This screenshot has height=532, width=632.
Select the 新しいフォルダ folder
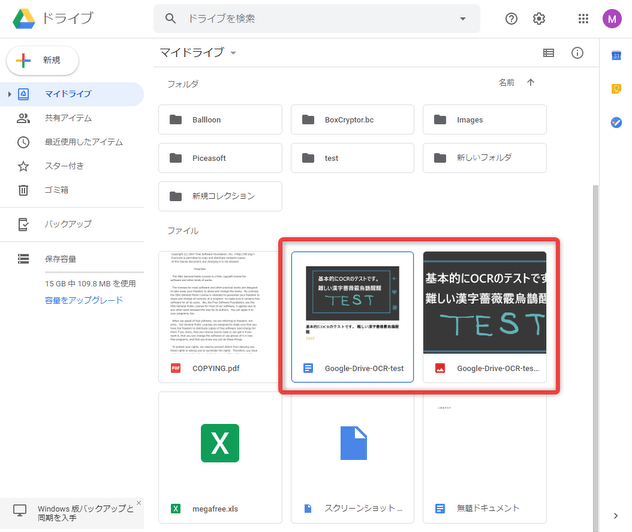click(x=484, y=158)
